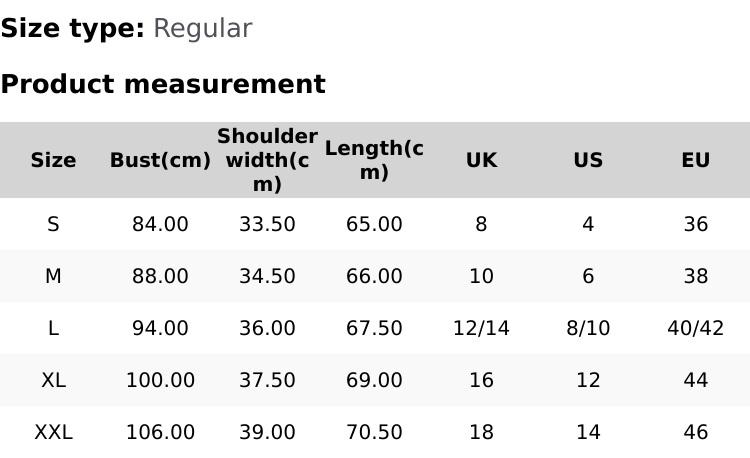Click the 67.50 length cell
This screenshot has width=750, height=458.
tap(374, 328)
